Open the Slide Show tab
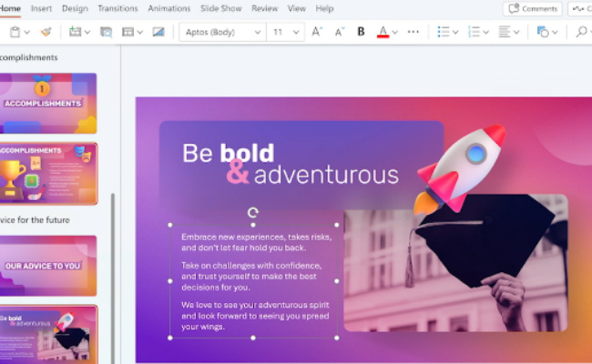This screenshot has width=592, height=364. click(220, 8)
